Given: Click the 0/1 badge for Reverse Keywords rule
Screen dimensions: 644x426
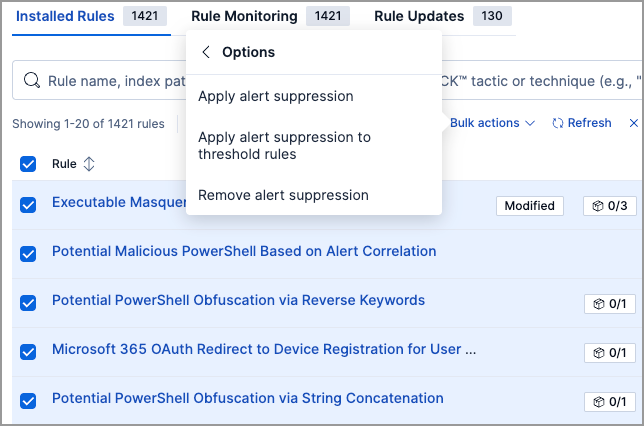Looking at the screenshot, I should pyautogui.click(x=610, y=304).
